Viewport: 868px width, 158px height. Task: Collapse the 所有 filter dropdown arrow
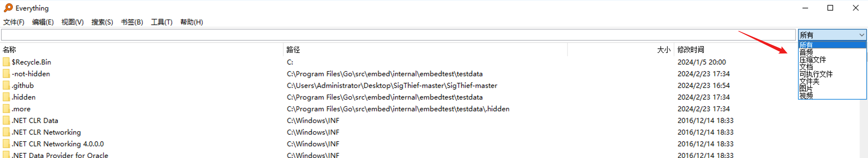[861, 35]
